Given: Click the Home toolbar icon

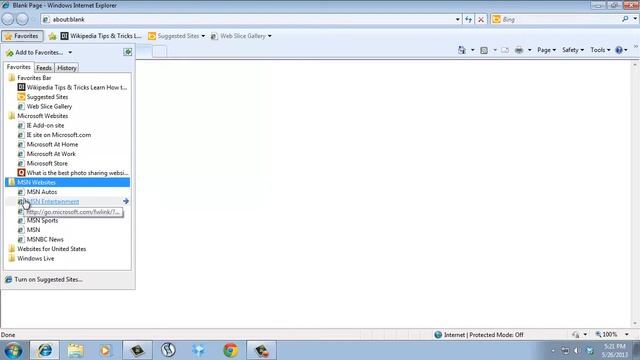Looking at the screenshot, I should coord(462,50).
